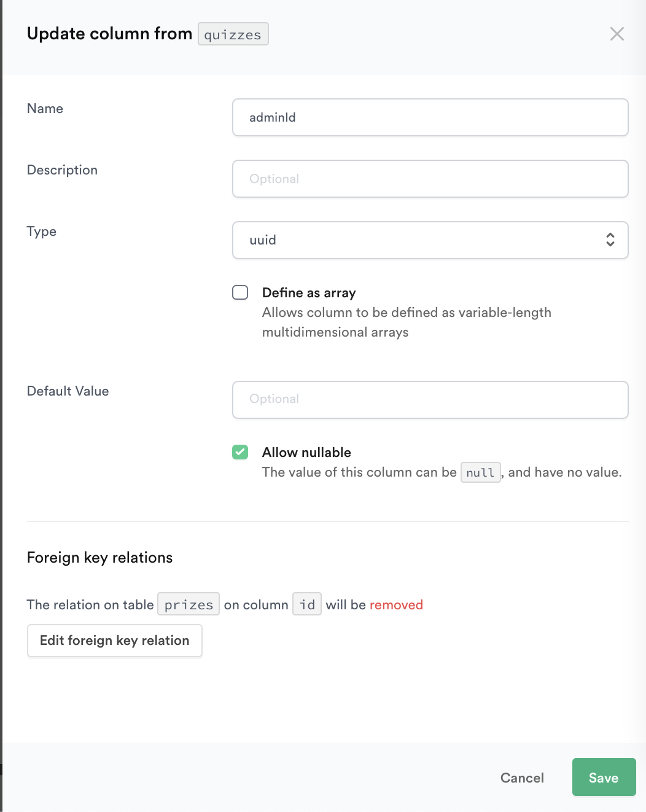This screenshot has width=646, height=812.
Task: Select a different type from the uuid dropdown
Action: (x=430, y=240)
